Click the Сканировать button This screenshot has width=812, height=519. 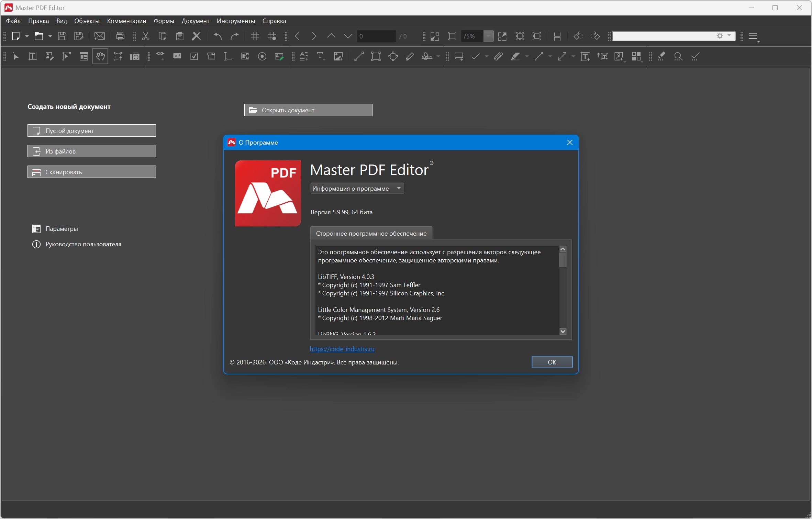coord(92,172)
